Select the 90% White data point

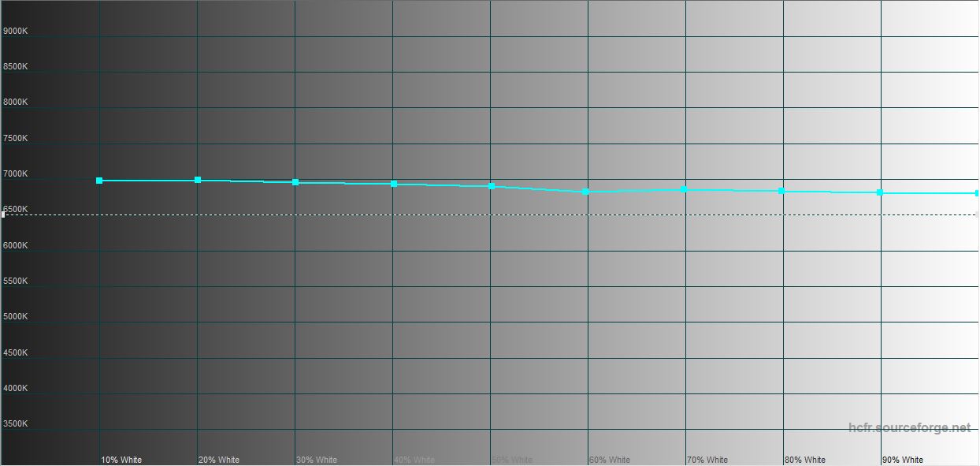880,192
